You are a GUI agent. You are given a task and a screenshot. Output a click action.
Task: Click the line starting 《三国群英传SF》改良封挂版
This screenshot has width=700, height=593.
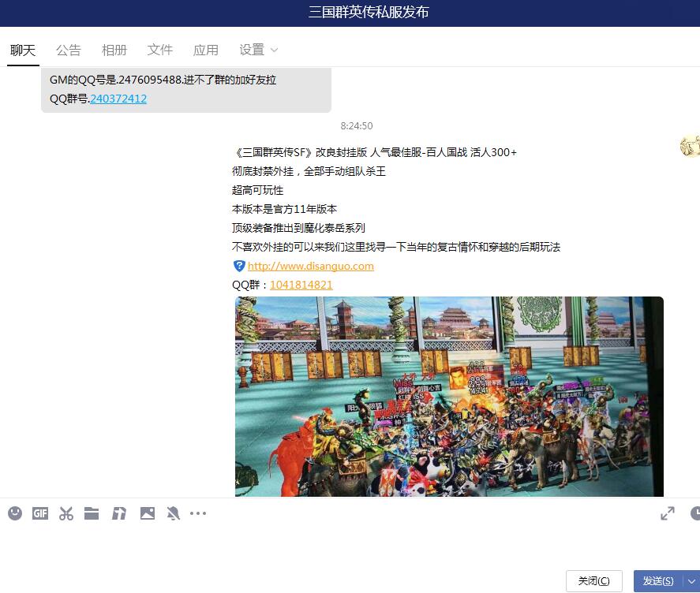click(375, 152)
